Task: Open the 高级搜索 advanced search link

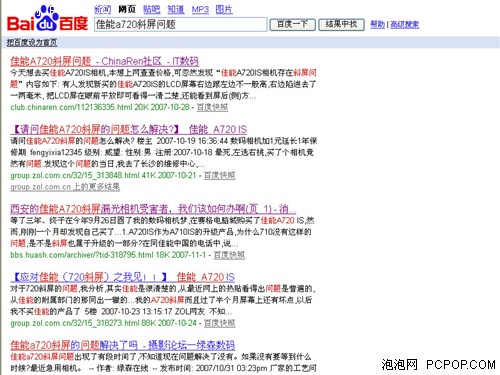Action: [405, 24]
